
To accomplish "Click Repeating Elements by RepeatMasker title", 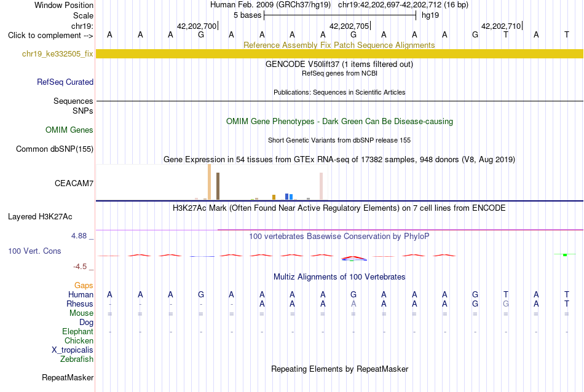I will [339, 369].
